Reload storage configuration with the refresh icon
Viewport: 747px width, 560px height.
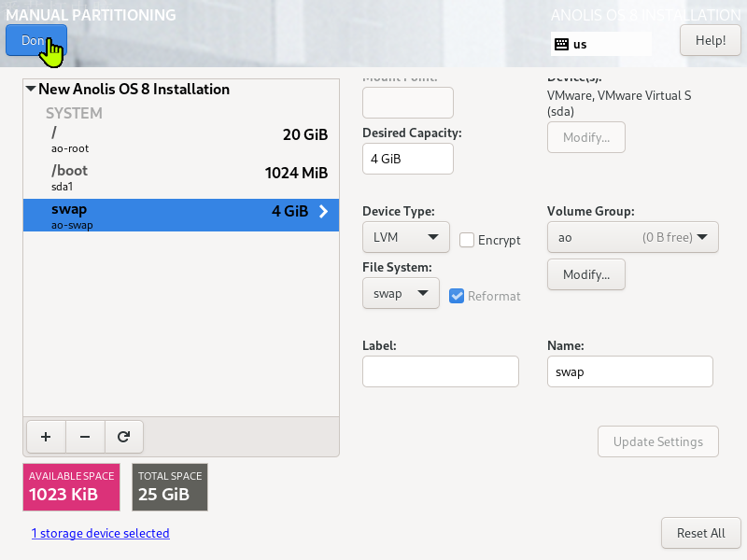tap(124, 437)
